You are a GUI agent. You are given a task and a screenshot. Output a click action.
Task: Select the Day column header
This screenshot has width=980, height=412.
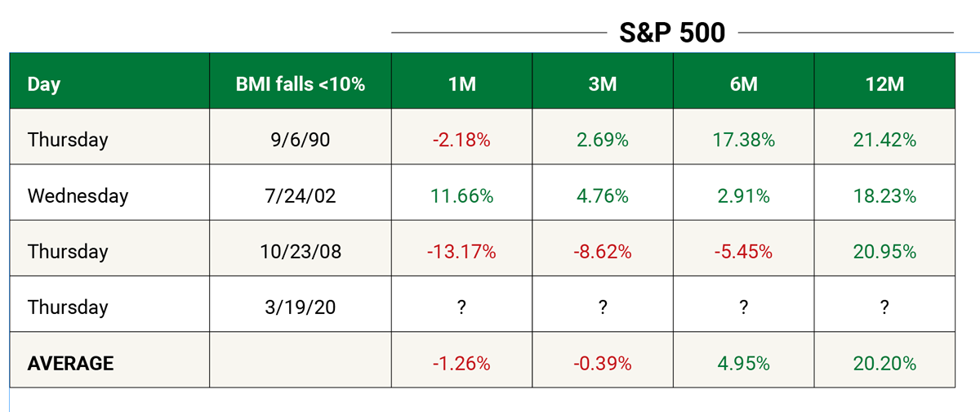coord(44,84)
